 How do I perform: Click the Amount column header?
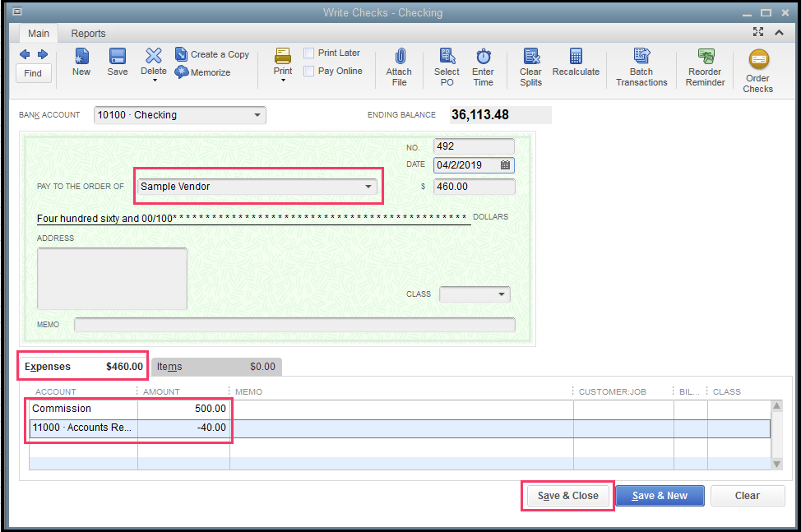pos(161,391)
